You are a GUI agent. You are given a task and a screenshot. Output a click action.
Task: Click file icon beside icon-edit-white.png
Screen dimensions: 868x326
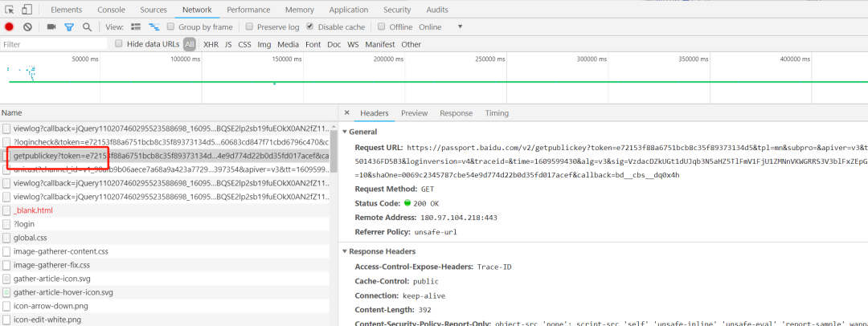(6, 320)
